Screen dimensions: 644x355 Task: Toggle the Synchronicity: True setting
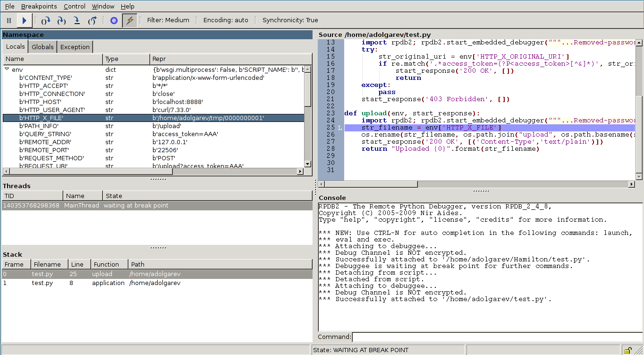pyautogui.click(x=290, y=20)
